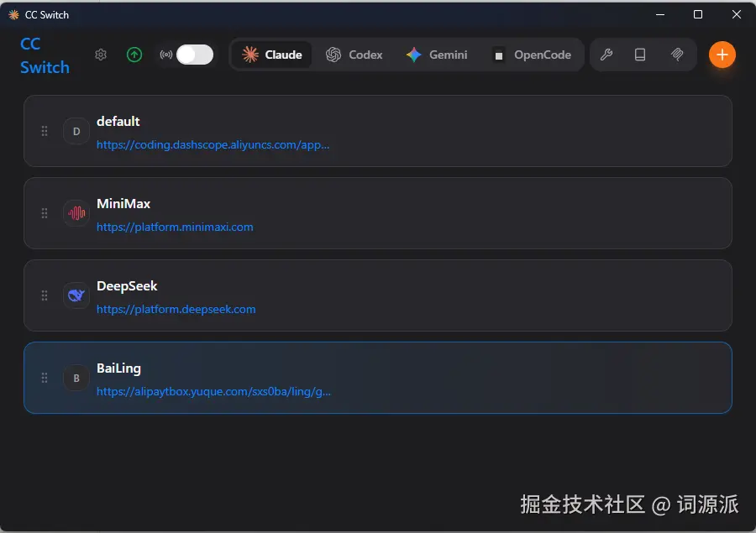Select the DeepSeek provider name

click(127, 286)
